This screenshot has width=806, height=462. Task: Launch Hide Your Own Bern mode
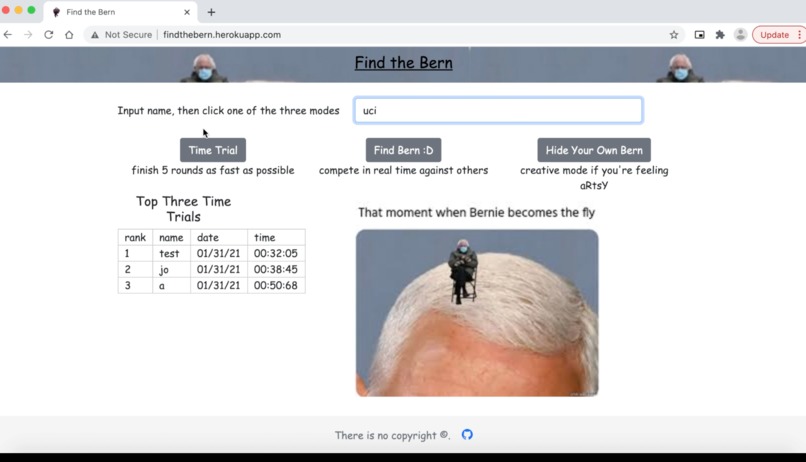[594, 150]
